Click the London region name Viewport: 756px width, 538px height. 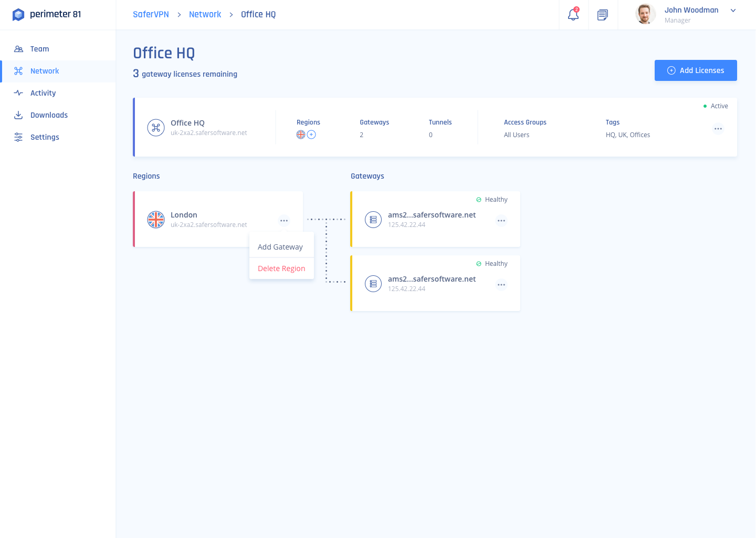184,215
